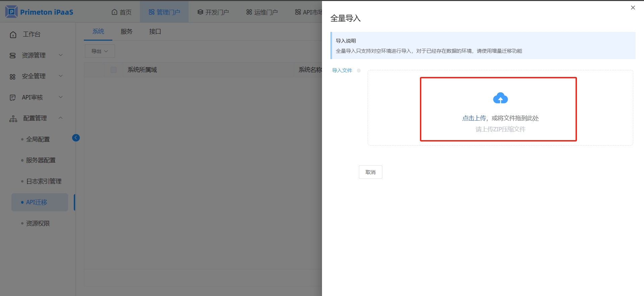Click the 工作台 home icon in sidebar
The width and height of the screenshot is (644, 296).
(x=13, y=35)
